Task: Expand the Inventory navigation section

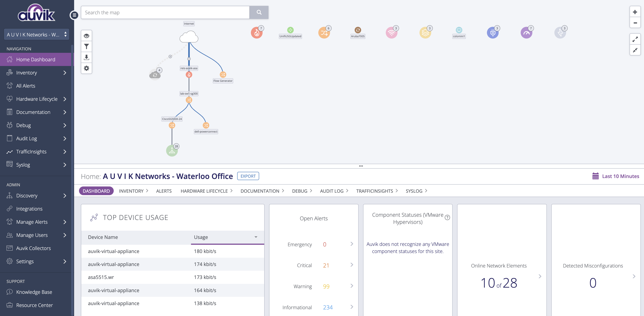Action: 36,73
